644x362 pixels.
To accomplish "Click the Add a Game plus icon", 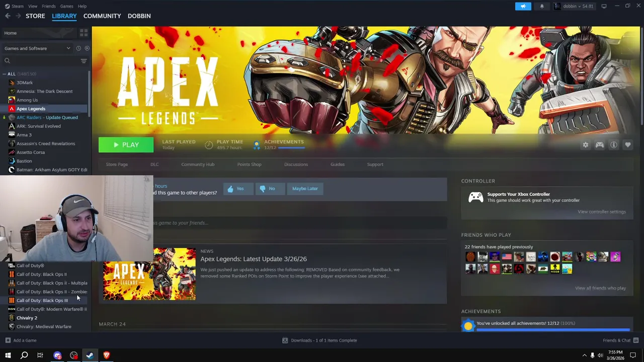I will [8, 340].
